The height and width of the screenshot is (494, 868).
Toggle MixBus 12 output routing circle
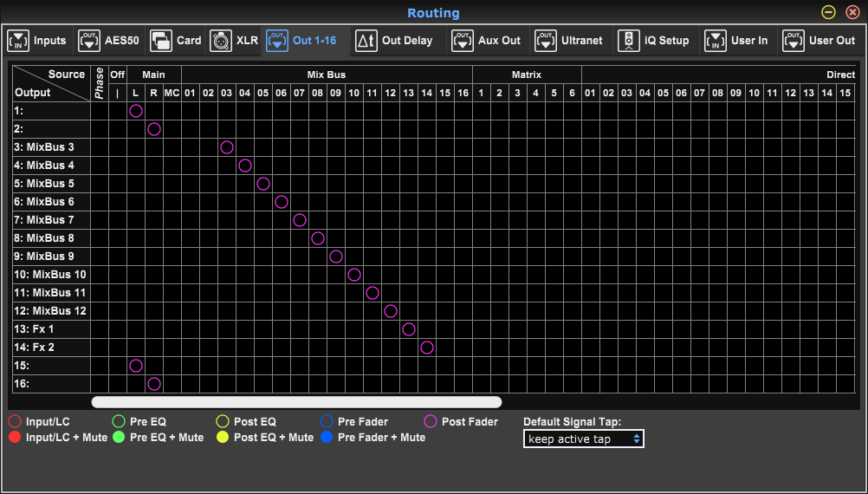[391, 311]
